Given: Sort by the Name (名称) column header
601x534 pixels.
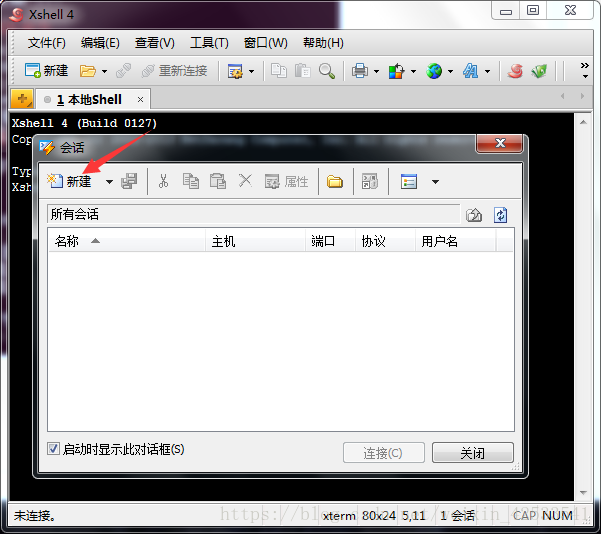Looking at the screenshot, I should coord(127,241).
